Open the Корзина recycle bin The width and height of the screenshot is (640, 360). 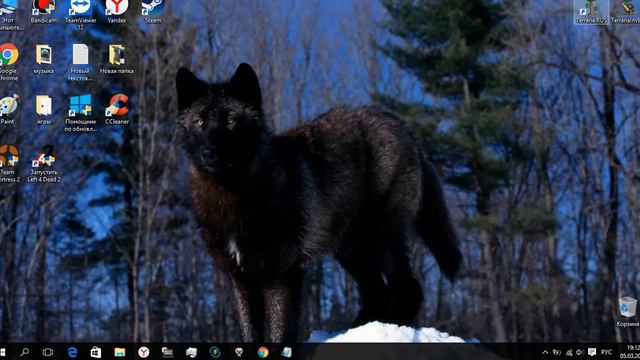627,312
